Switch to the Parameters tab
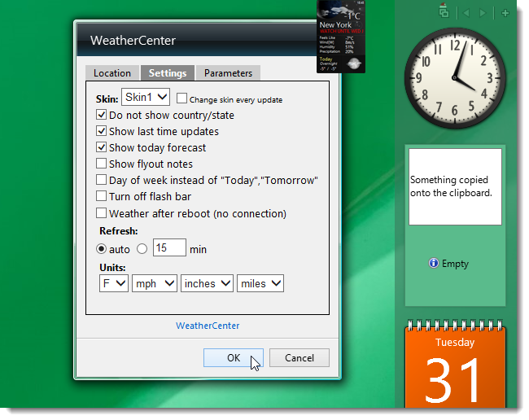Image resolution: width=529 pixels, height=420 pixels. tap(228, 73)
